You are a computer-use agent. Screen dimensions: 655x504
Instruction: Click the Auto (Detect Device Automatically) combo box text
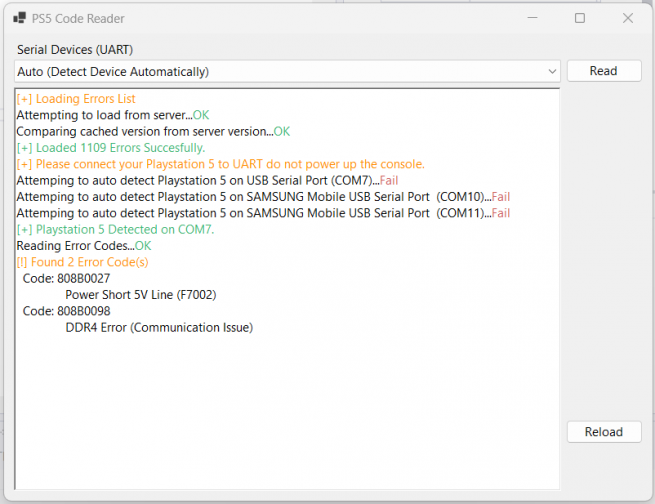click(113, 72)
